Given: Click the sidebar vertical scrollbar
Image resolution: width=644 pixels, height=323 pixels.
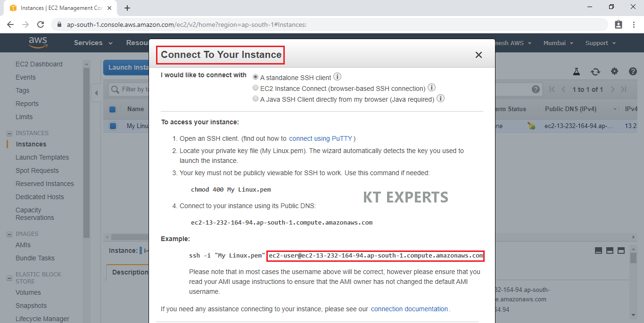Looking at the screenshot, I should (x=86, y=153).
